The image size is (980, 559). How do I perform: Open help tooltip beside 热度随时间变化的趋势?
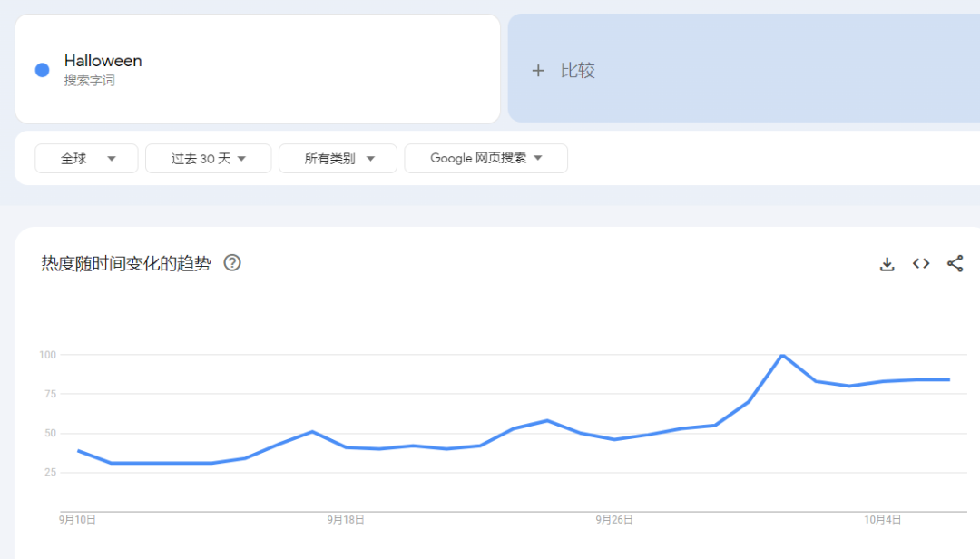232,263
